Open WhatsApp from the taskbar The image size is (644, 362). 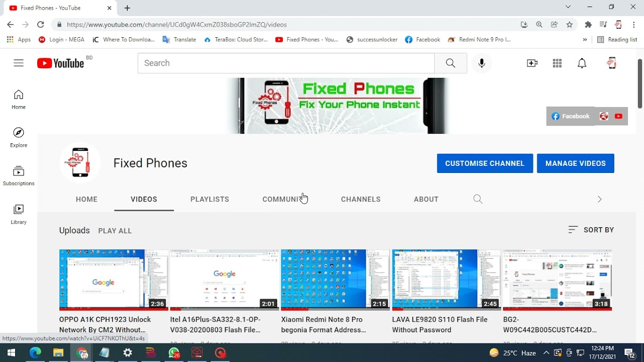174,353
